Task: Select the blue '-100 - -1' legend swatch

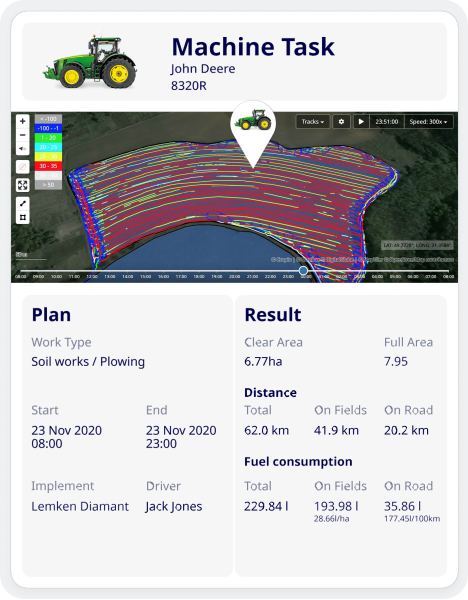Action: pyautogui.click(x=48, y=128)
